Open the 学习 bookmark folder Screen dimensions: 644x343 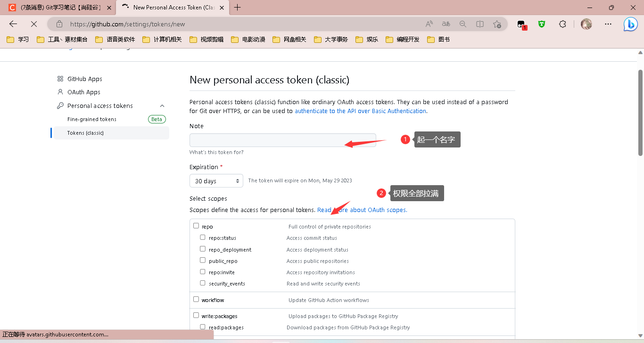(18, 40)
